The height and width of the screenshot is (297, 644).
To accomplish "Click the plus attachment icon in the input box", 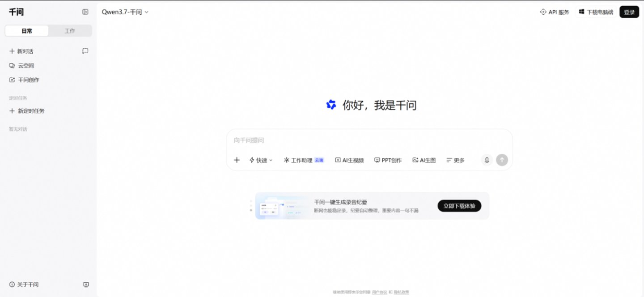I will 237,160.
